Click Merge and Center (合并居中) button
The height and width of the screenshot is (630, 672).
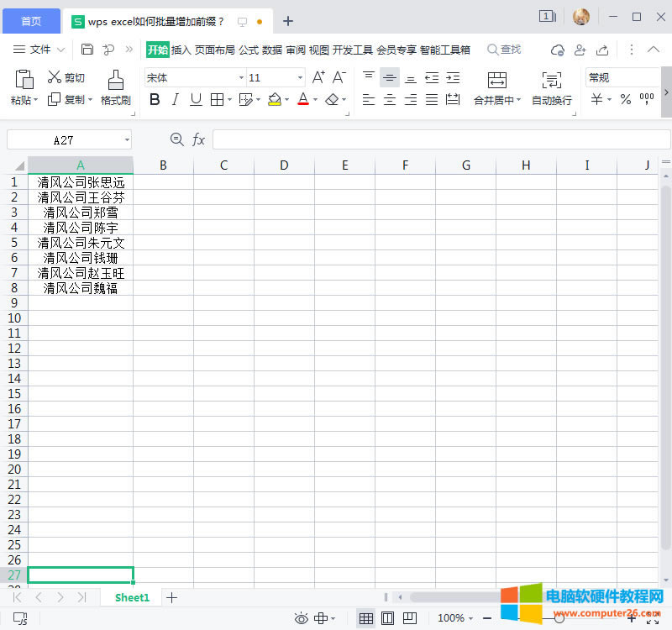496,81
